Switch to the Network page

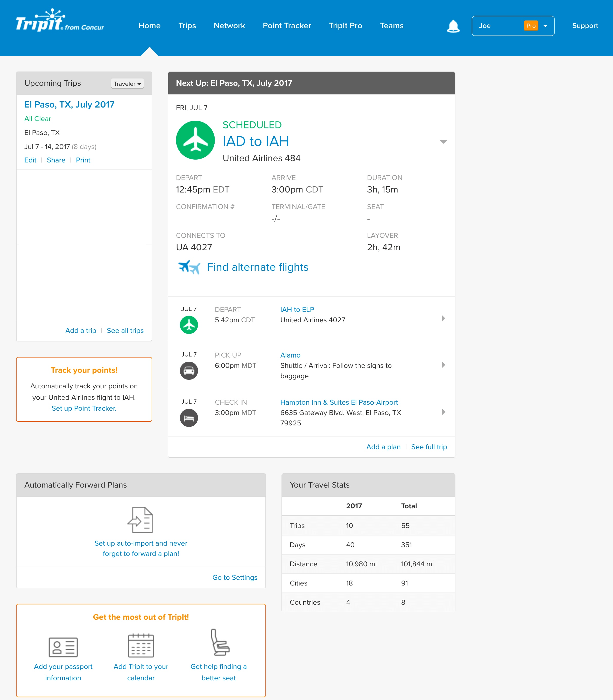[x=229, y=26]
